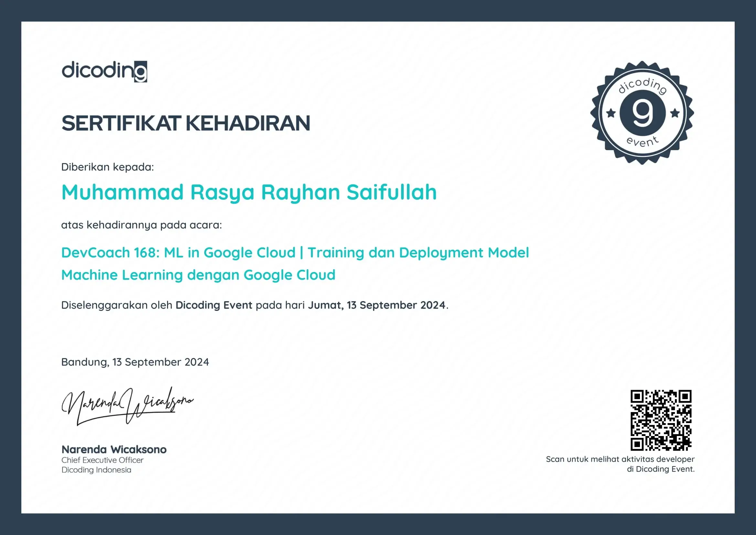Click 'Machine Learning dengan Google Cloud' line

tap(198, 275)
